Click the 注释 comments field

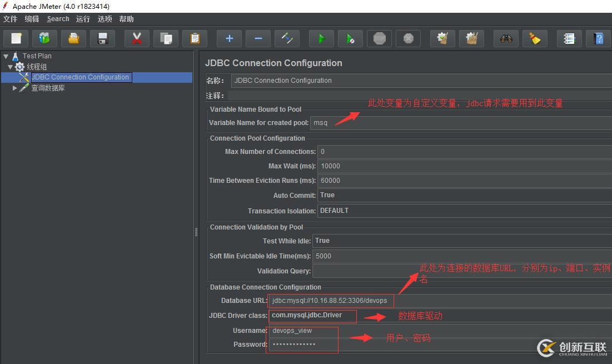(420, 96)
